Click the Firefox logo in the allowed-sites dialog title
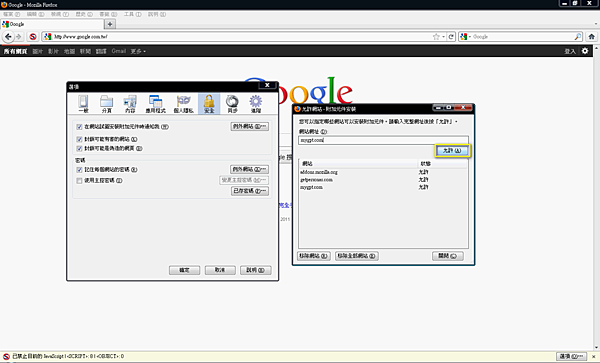 297,109
